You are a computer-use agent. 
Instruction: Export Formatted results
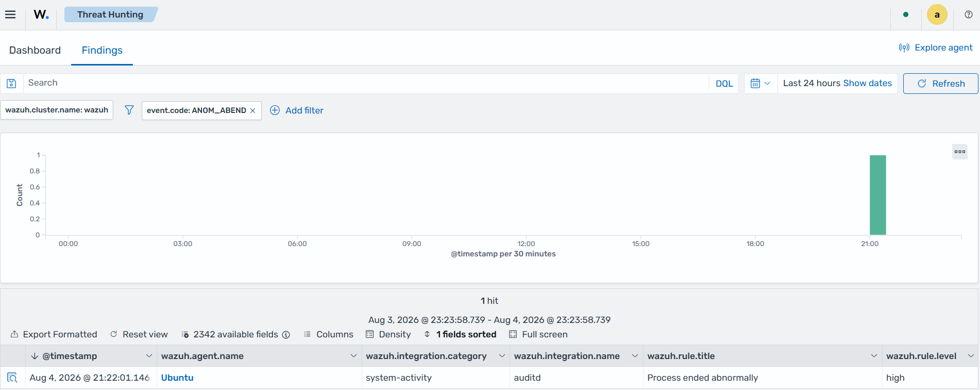54,334
